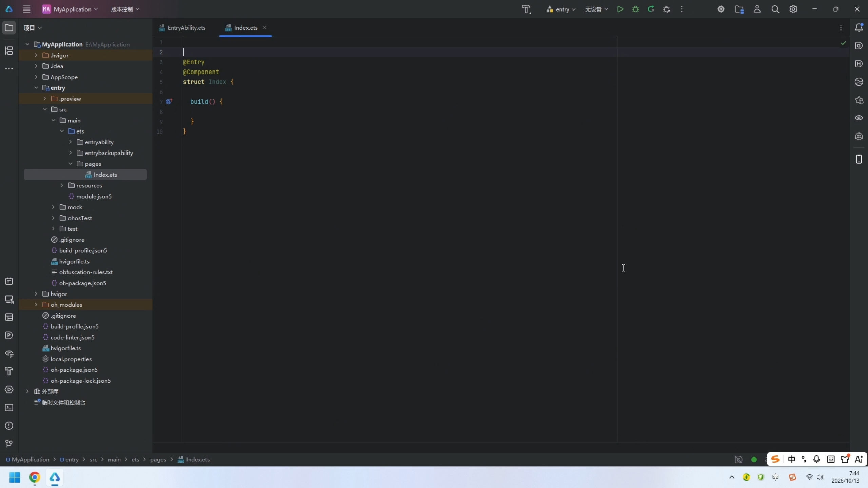
Task: Open the Structure tool window icon
Action: coord(9,50)
